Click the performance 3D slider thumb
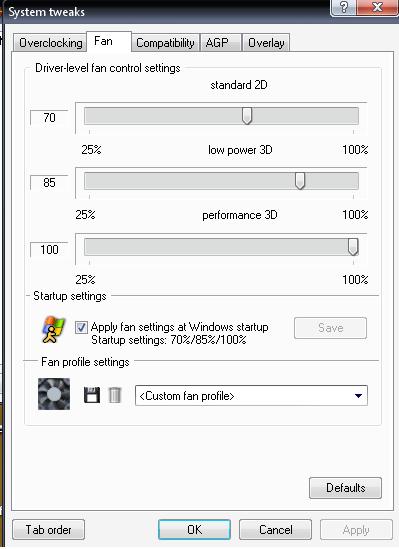 coord(353,247)
